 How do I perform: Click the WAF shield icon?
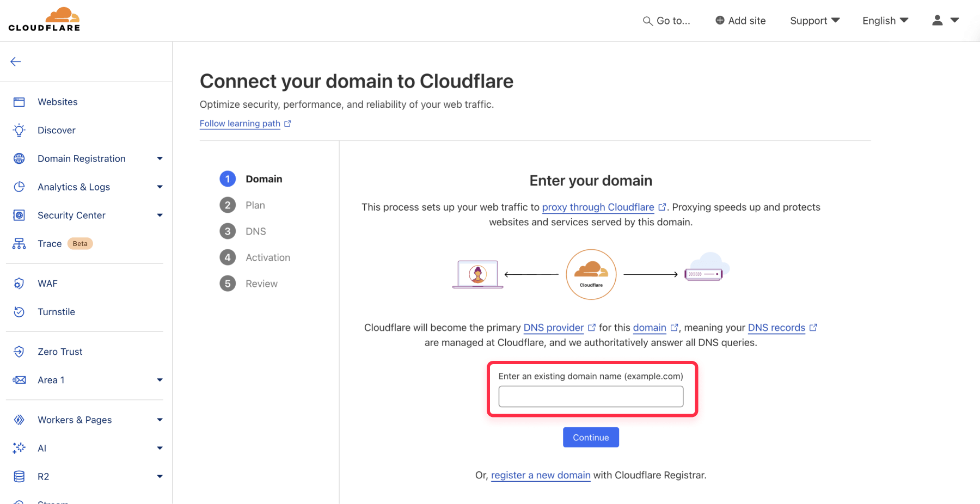point(19,283)
